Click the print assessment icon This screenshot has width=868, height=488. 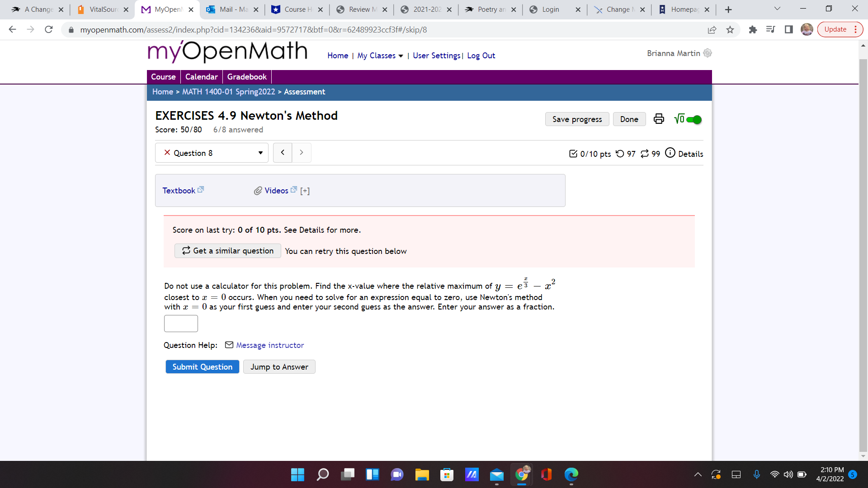659,119
